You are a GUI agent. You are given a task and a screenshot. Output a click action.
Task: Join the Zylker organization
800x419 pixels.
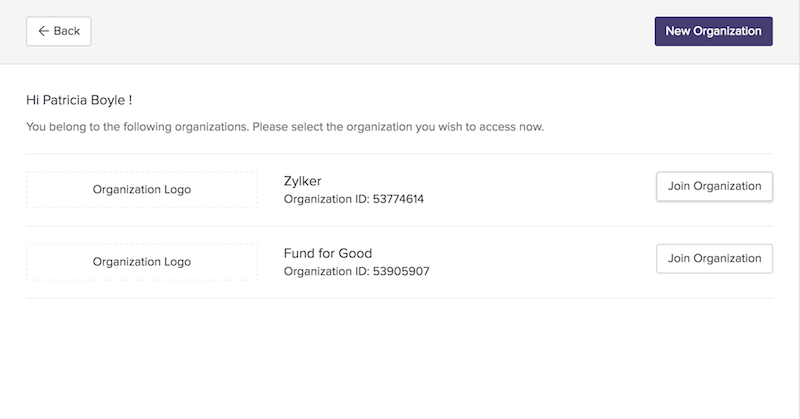(x=714, y=186)
